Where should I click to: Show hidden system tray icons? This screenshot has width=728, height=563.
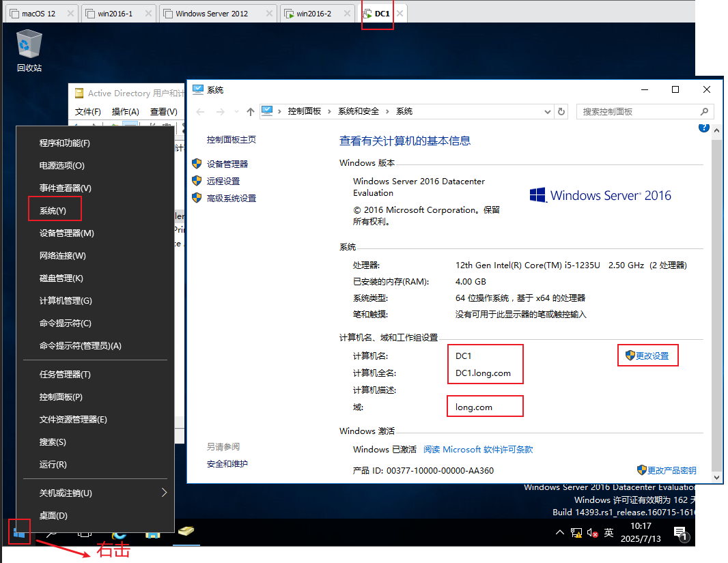click(560, 532)
